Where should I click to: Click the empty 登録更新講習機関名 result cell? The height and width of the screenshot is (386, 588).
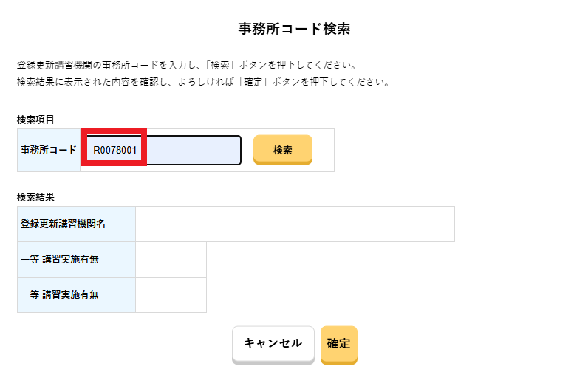(295, 224)
